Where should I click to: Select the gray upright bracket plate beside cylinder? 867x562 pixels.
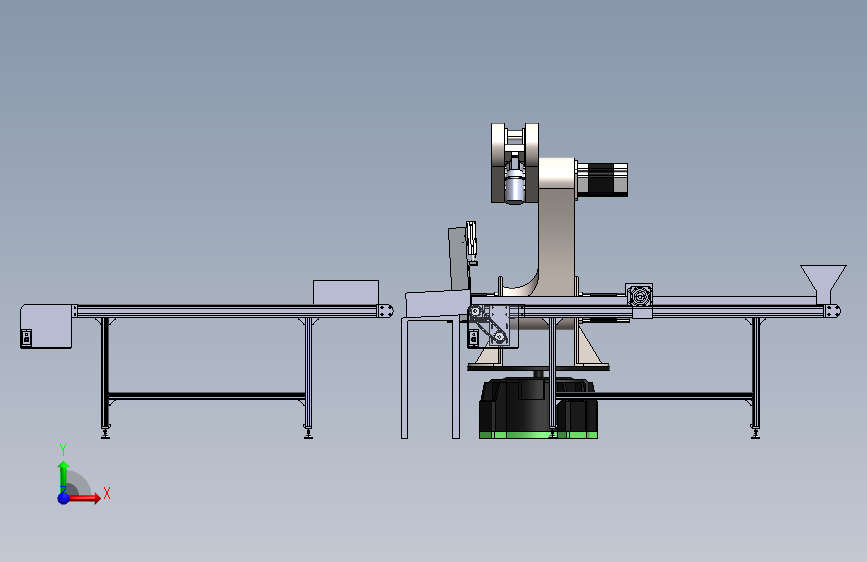point(458,259)
